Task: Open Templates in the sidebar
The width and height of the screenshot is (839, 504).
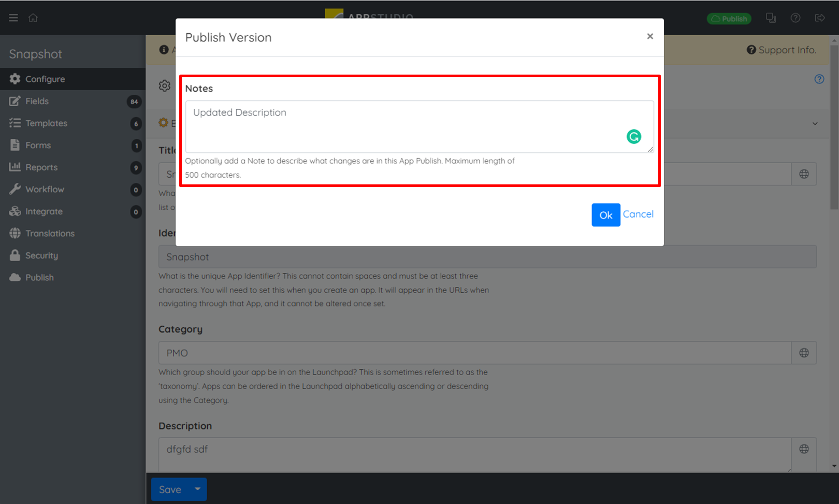Action: click(x=73, y=123)
